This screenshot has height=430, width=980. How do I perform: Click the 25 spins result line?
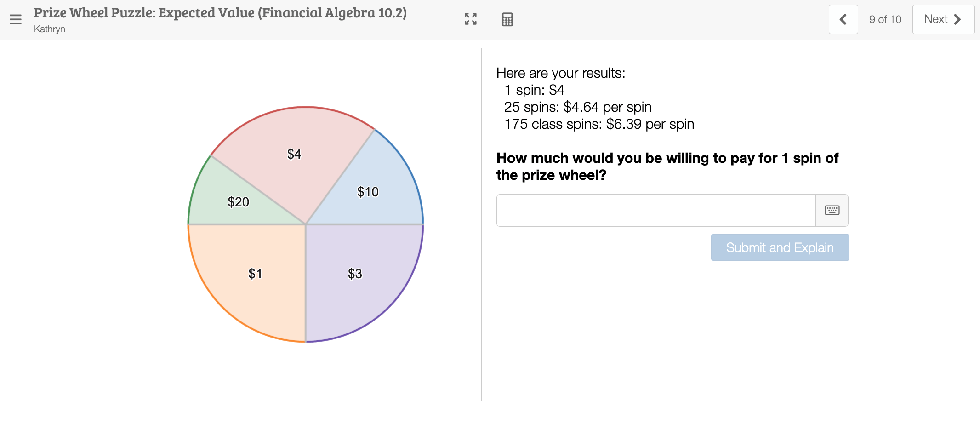(x=578, y=107)
